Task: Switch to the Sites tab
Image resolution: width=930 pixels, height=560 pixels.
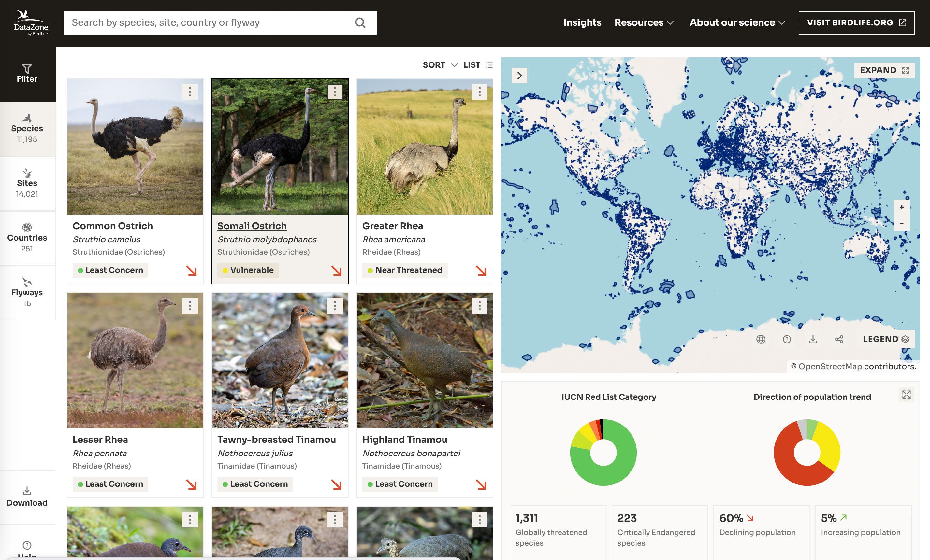Action: click(x=27, y=184)
